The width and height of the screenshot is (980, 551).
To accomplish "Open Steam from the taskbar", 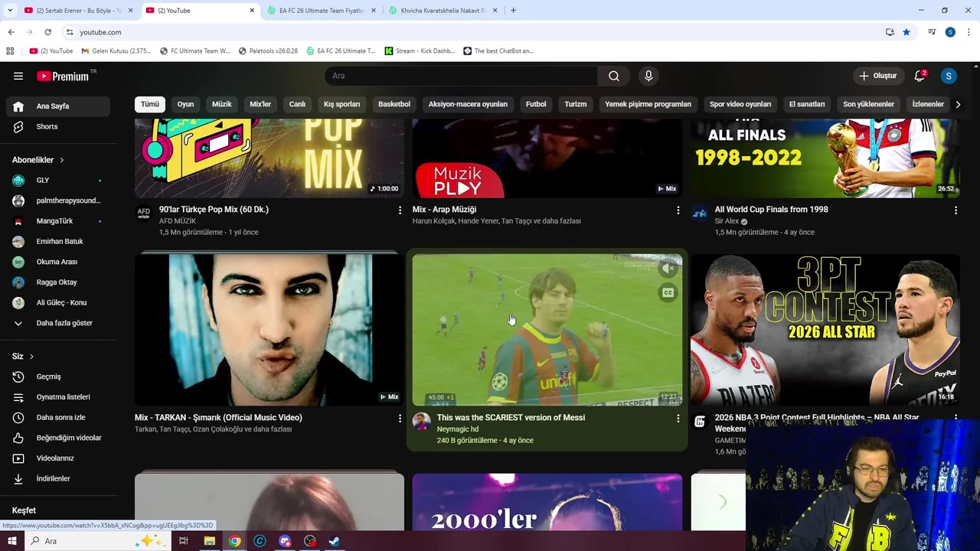I will pyautogui.click(x=335, y=541).
